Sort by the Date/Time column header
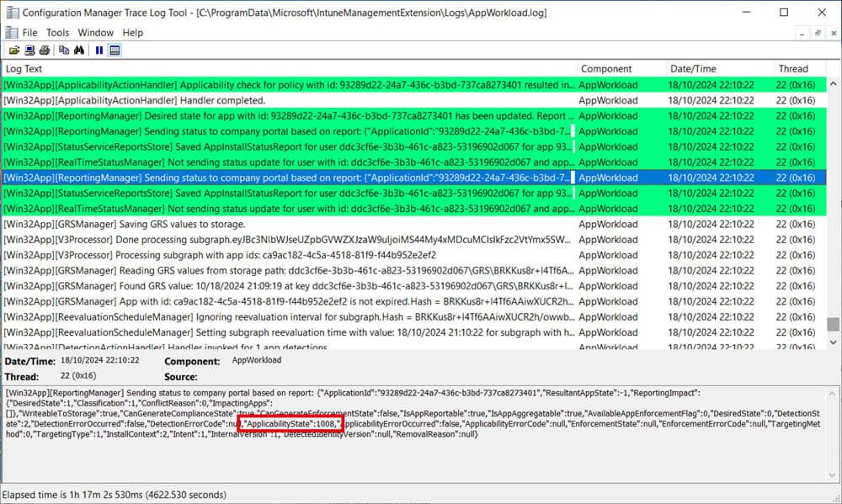This screenshot has width=842, height=504. 720,69
